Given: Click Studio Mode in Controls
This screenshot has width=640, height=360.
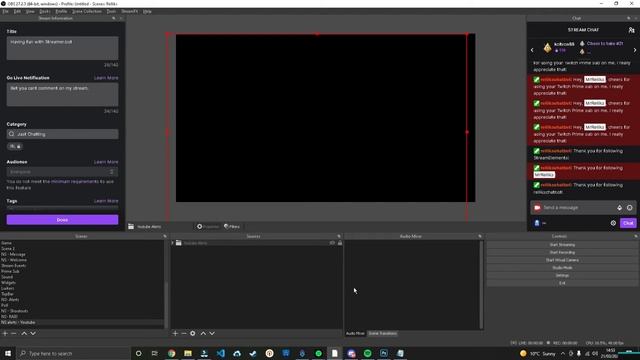Looking at the screenshot, I should tap(562, 268).
